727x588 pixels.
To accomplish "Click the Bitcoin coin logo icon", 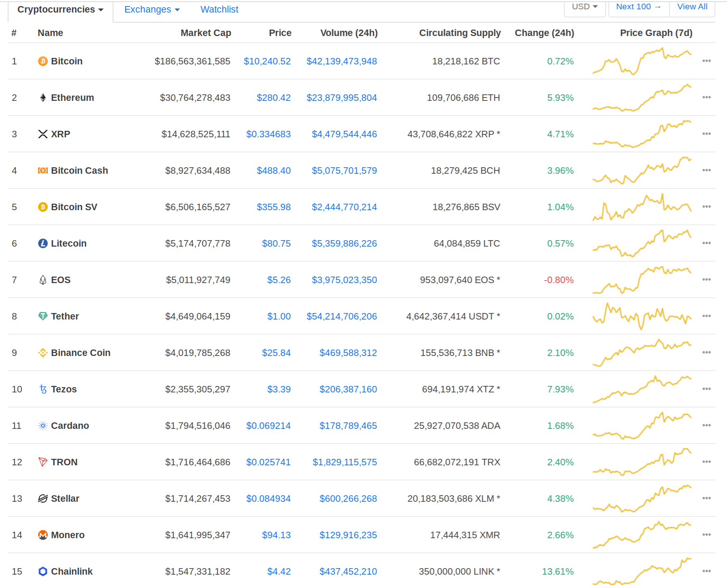I will [43, 61].
